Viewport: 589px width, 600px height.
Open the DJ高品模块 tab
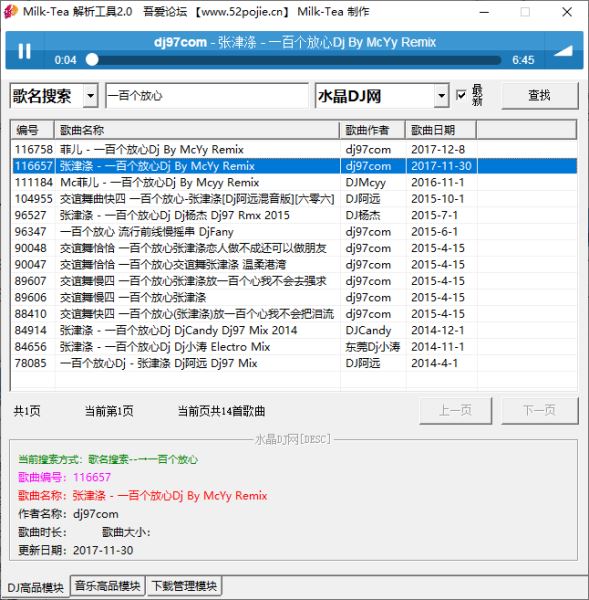pyautogui.click(x=36, y=587)
